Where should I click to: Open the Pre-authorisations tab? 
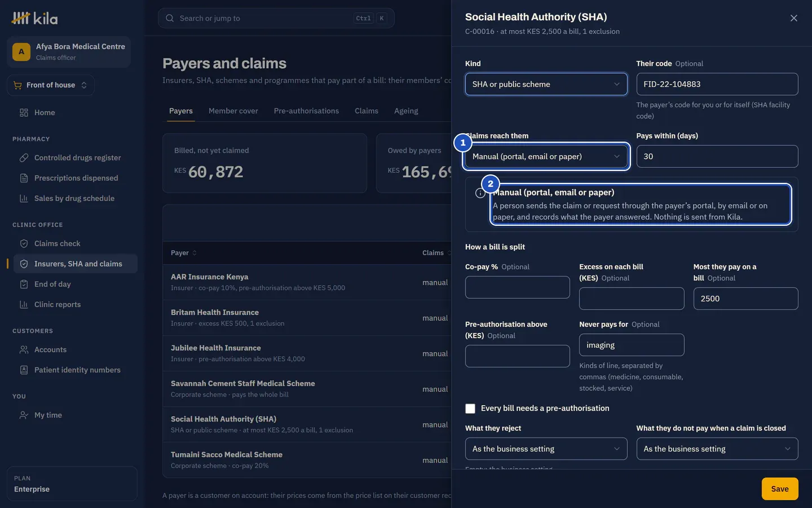(x=306, y=111)
